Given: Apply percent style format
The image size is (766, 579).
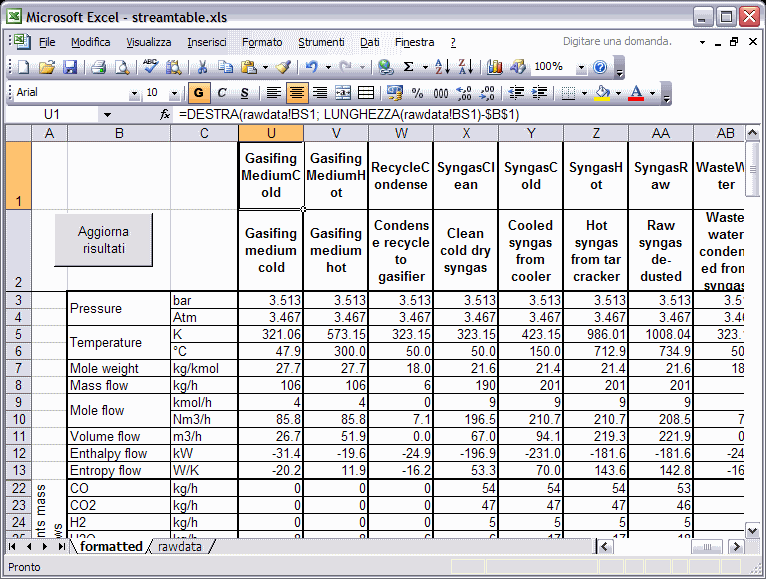Looking at the screenshot, I should coord(417,93).
